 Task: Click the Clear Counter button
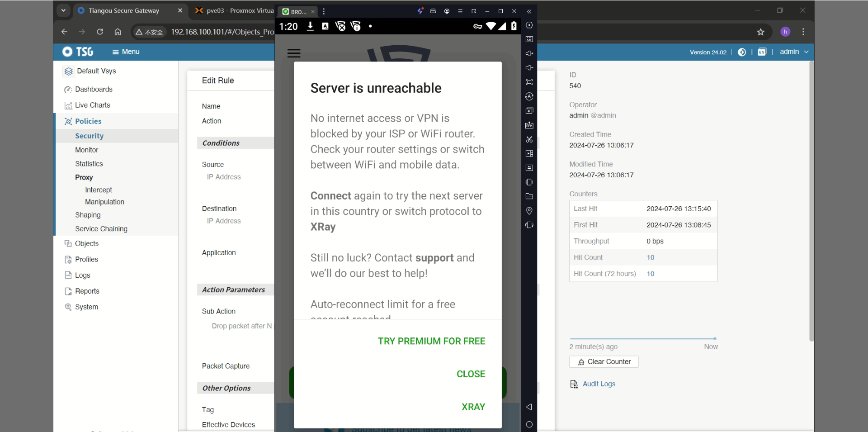(604, 362)
